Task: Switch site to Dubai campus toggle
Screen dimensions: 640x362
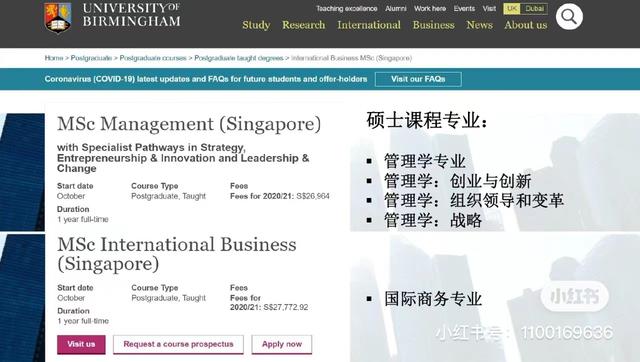Action: point(534,9)
